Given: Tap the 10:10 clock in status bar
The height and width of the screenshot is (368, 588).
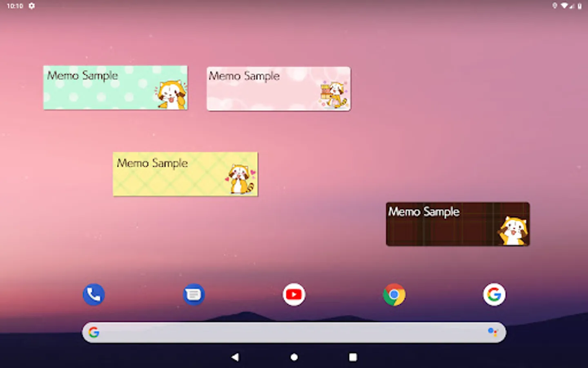Looking at the screenshot, I should [x=15, y=6].
